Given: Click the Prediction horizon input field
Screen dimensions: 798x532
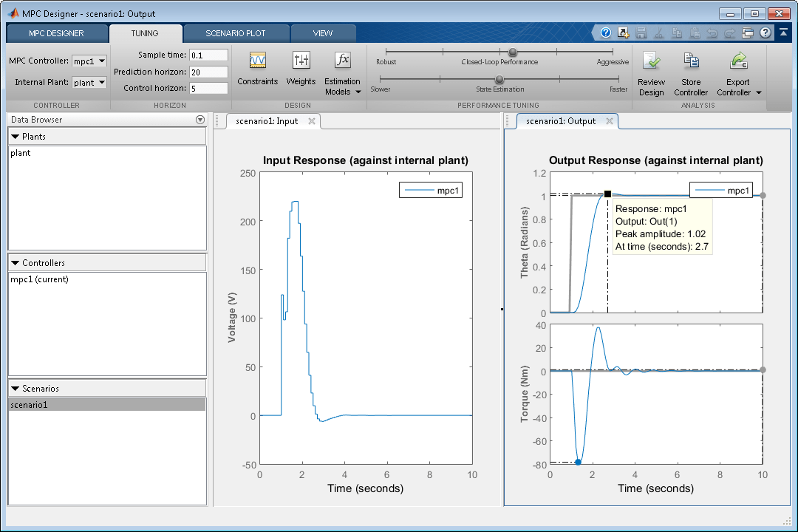Looking at the screenshot, I should (208, 72).
